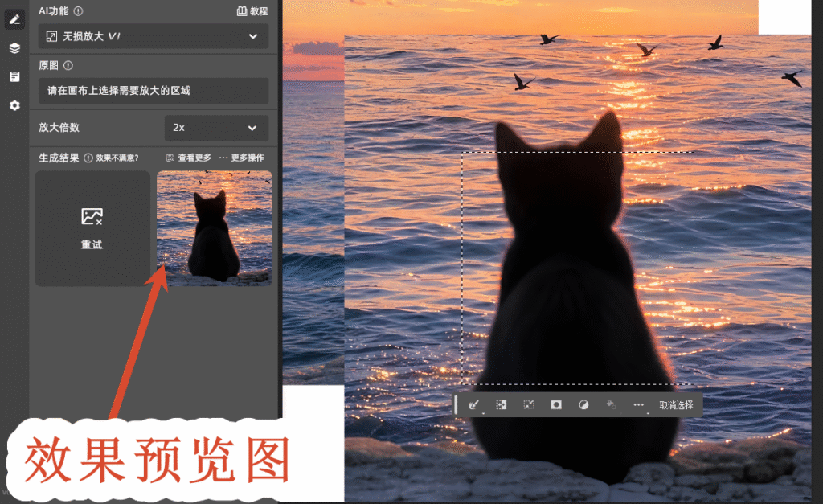The height and width of the screenshot is (504, 823).
Task: Click info icon beside 生成结果
Action: click(x=88, y=158)
